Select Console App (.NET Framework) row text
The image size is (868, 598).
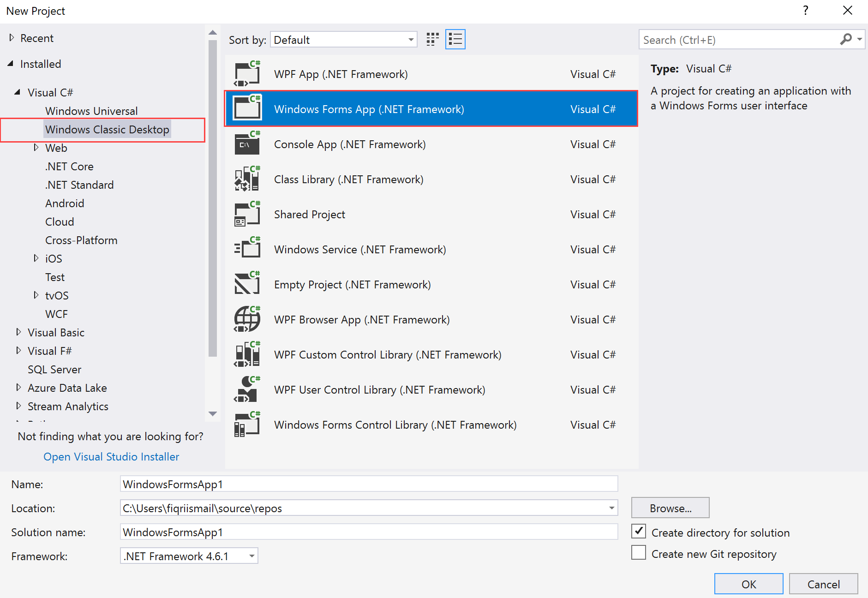pos(350,144)
